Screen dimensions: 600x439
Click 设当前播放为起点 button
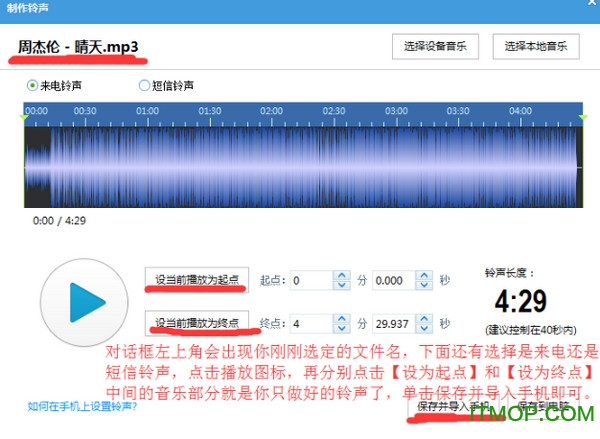(x=197, y=280)
